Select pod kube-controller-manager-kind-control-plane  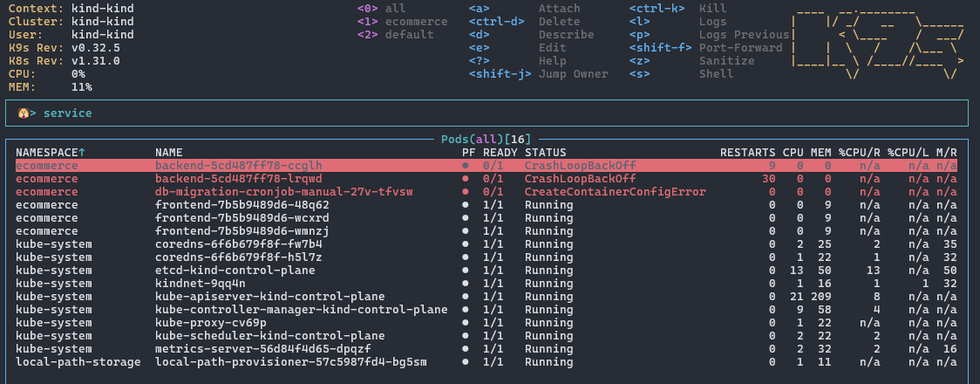(487, 310)
